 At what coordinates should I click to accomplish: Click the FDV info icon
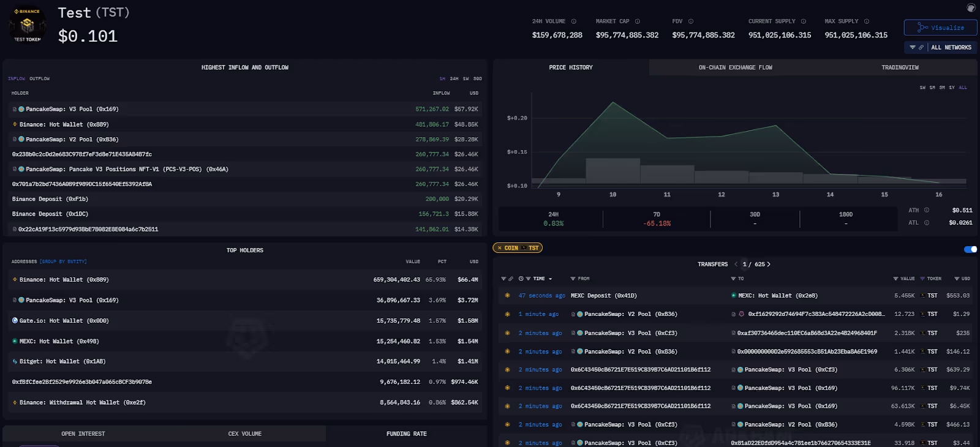691,21
